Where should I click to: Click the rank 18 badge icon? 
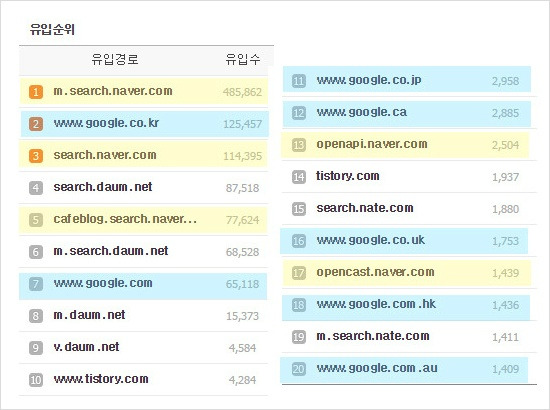299,305
